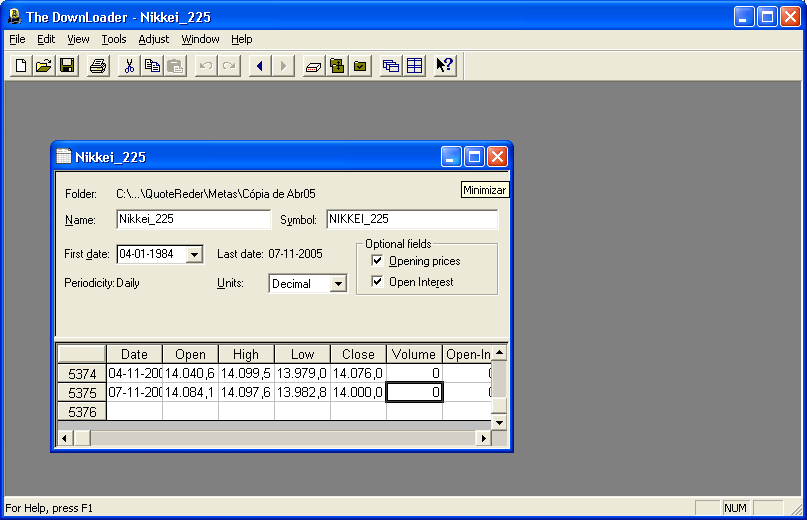
Task: Cut selection with the scissors icon
Action: click(x=129, y=66)
